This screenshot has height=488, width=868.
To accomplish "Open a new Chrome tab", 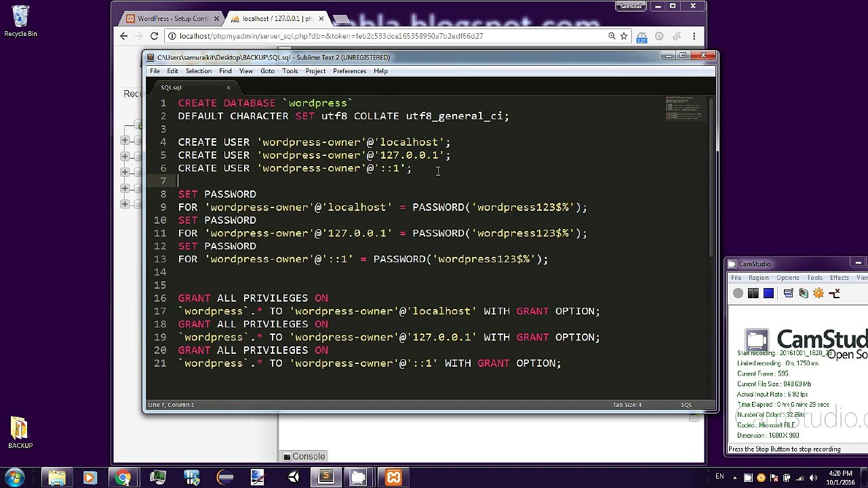I will pos(341,19).
